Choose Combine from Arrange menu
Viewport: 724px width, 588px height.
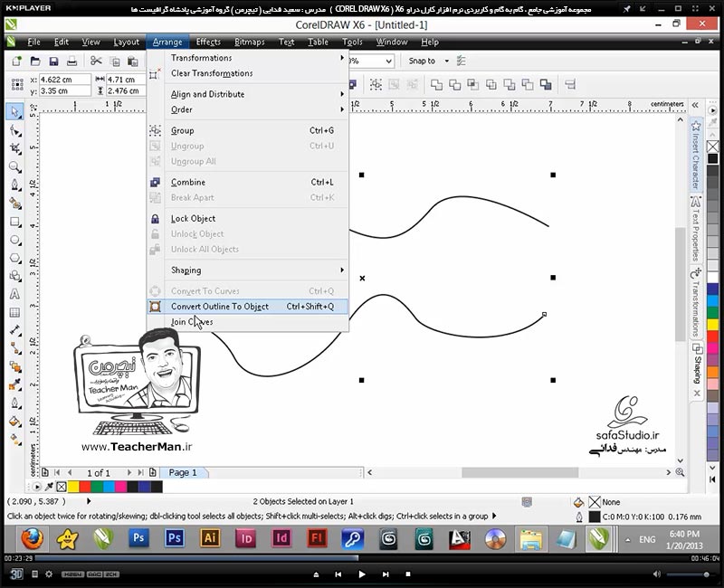[248, 183]
